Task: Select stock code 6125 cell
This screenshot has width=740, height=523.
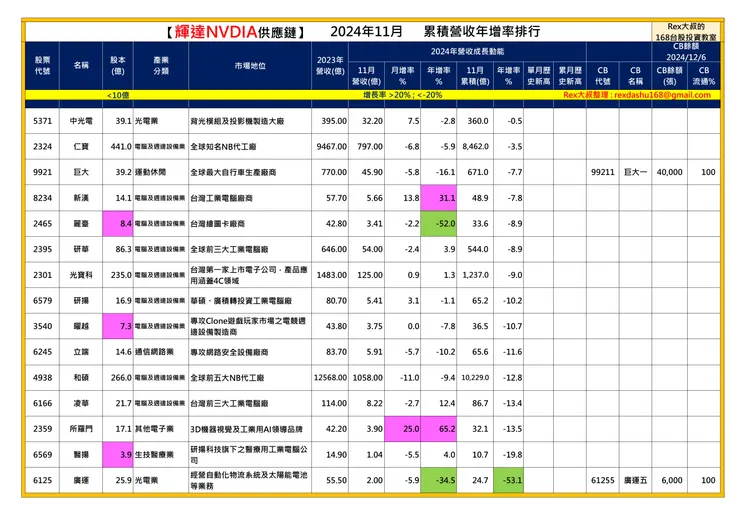Action: [x=42, y=480]
